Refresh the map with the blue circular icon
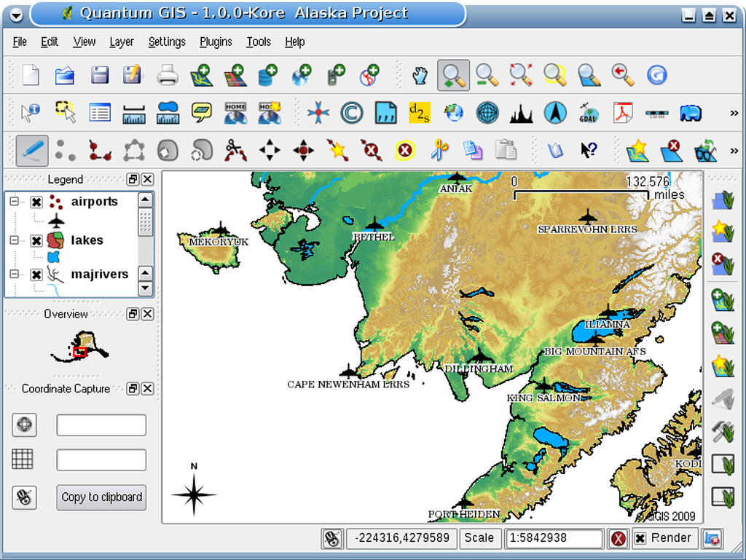 point(657,75)
